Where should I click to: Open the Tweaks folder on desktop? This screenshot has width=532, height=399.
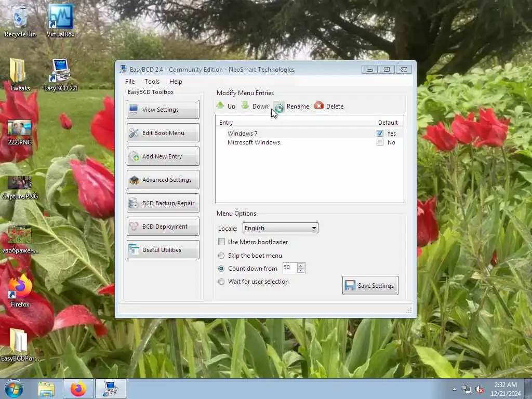pos(20,75)
